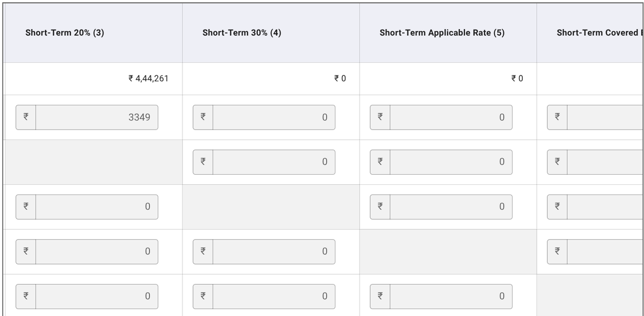Click the rupee icon in first row of Short-Term Covered column
The width and height of the screenshot is (644, 316).
click(557, 117)
